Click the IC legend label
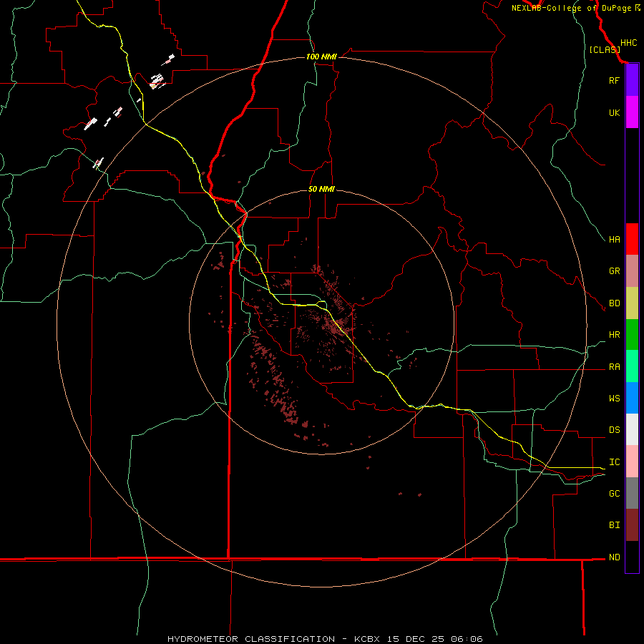Screen dimensions: 644x644 (x=615, y=462)
